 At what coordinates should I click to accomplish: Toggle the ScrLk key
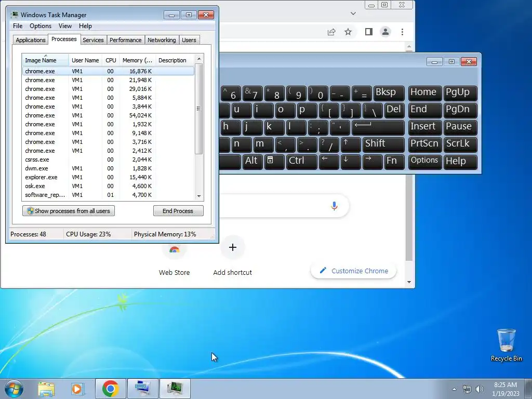point(460,145)
